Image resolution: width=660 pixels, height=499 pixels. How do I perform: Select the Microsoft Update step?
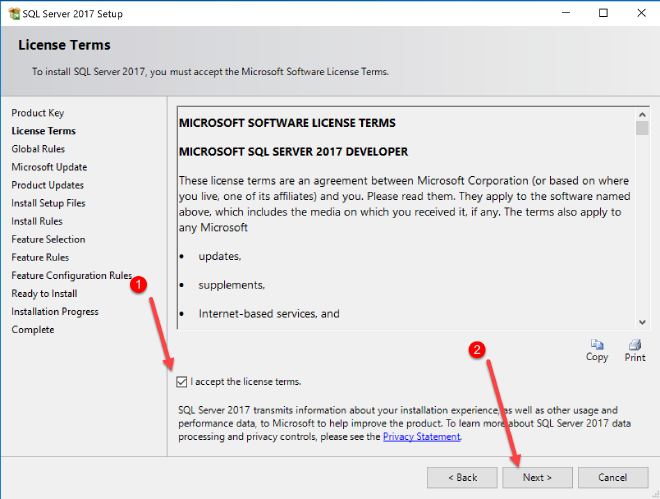pos(49,167)
